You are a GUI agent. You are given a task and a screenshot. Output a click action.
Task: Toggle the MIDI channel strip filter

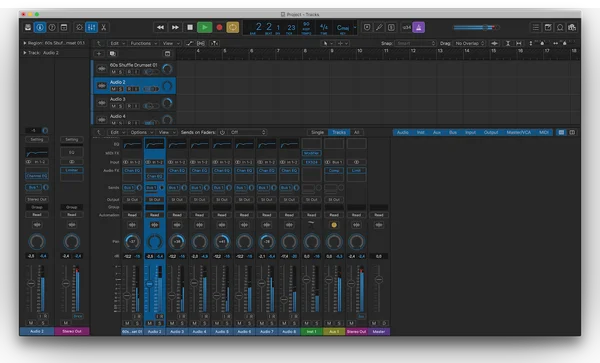tap(544, 132)
